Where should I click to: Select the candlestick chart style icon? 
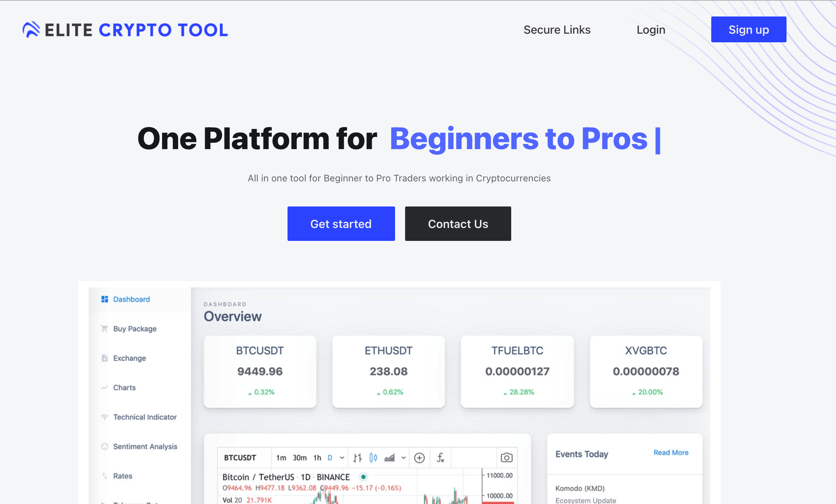coord(373,458)
